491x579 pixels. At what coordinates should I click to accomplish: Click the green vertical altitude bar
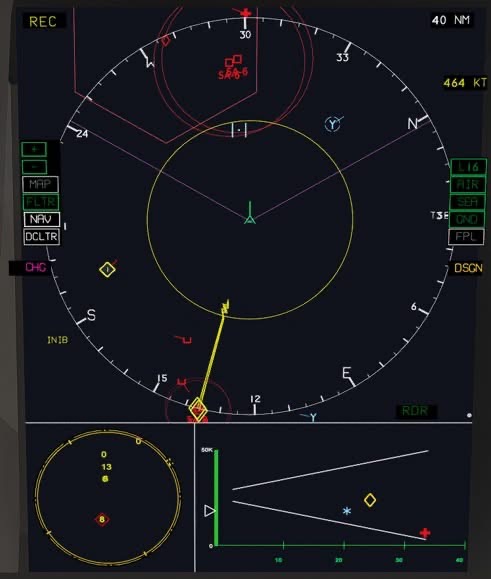pos(216,497)
